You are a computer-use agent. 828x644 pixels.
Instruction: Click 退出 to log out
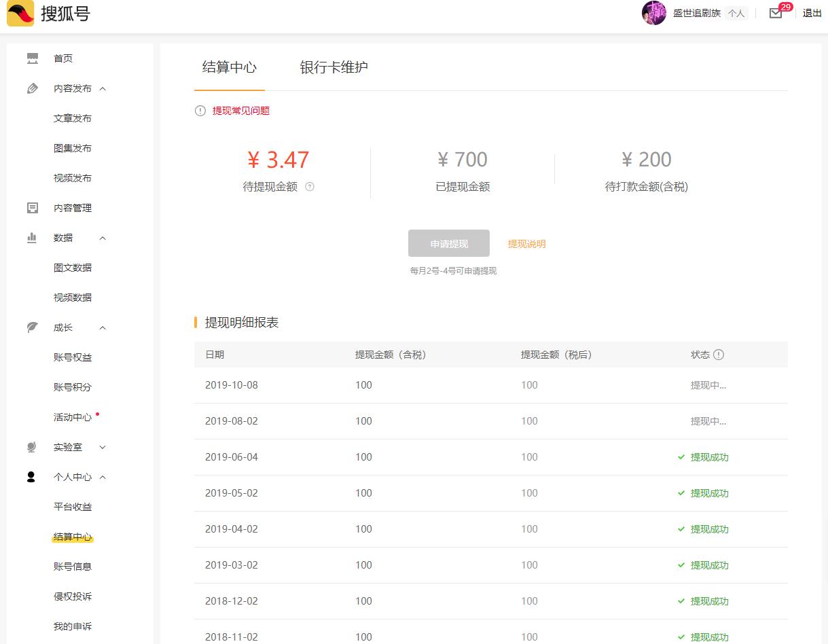[812, 13]
